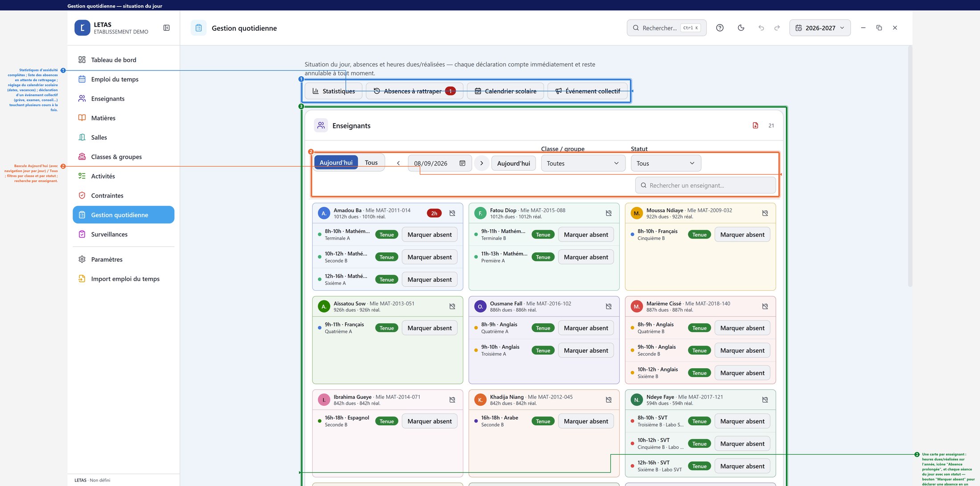The width and height of the screenshot is (980, 486).
Task: Open calendar picker icon in date field
Action: point(462,163)
